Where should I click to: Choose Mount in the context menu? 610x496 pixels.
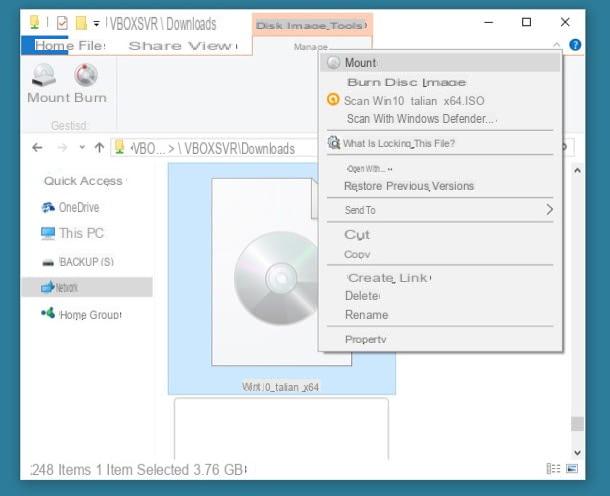(440, 63)
